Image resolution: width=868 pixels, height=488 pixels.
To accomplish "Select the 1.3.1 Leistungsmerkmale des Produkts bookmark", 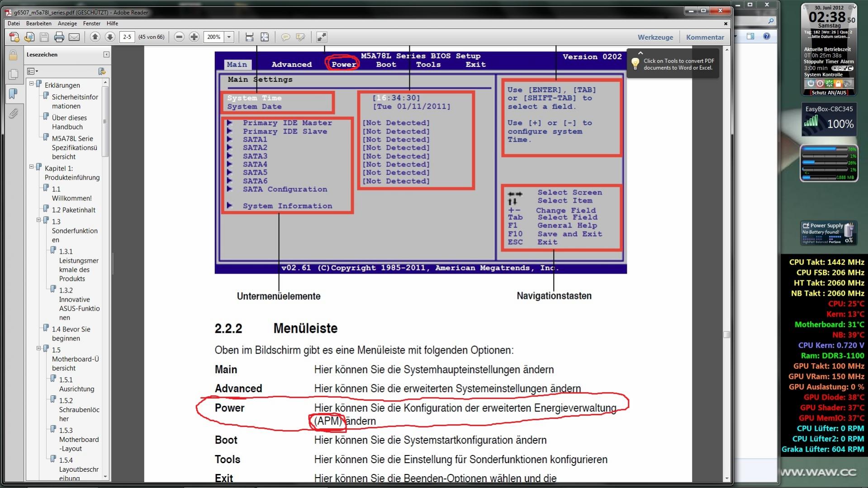I will pos(79,265).
